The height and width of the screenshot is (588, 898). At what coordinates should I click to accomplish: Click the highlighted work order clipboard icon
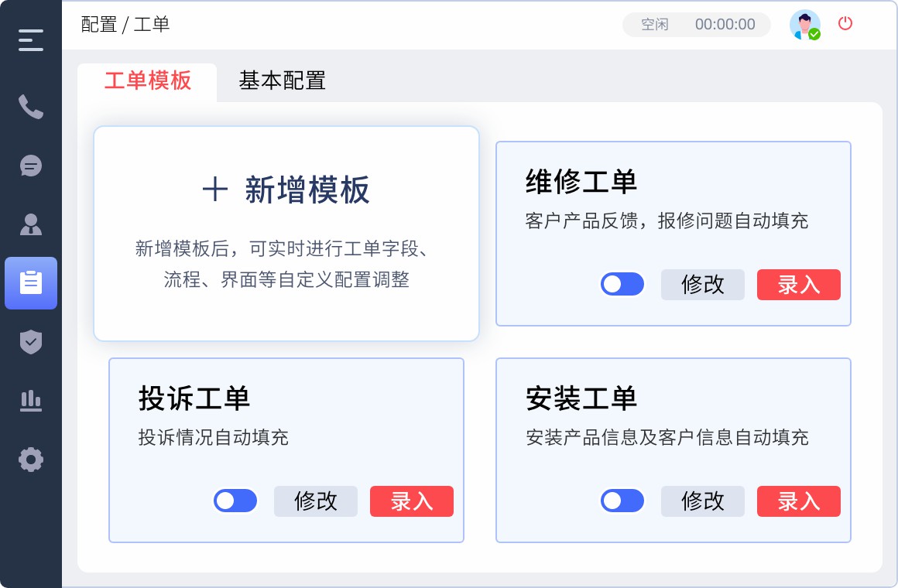tap(31, 283)
